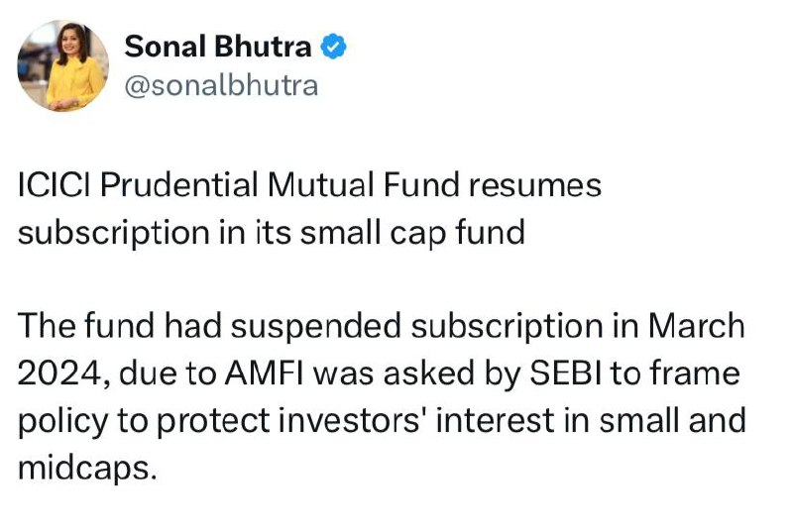Select the word frame at line end
This screenshot has width=793, height=532.
(x=695, y=373)
